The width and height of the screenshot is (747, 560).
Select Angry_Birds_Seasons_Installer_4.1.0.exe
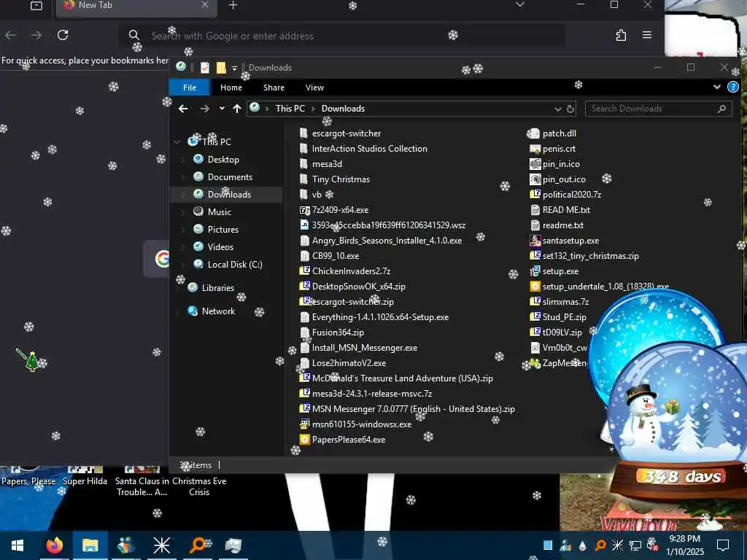pyautogui.click(x=381, y=241)
